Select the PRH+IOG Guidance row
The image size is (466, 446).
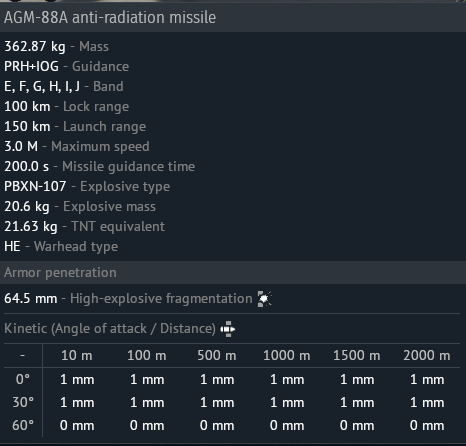click(66, 67)
